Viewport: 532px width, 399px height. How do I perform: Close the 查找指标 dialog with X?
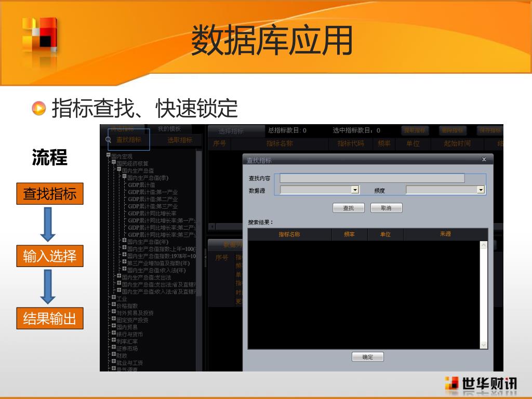coord(484,159)
